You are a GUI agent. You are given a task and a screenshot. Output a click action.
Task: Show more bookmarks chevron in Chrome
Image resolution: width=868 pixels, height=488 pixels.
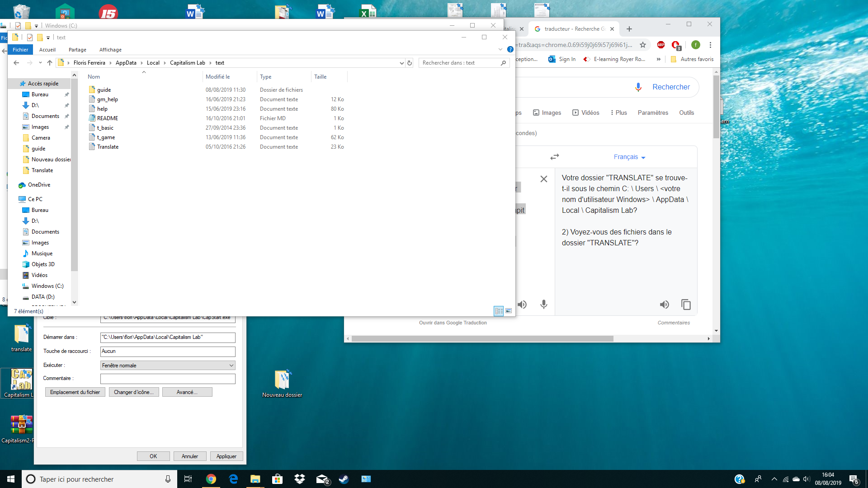pyautogui.click(x=659, y=59)
